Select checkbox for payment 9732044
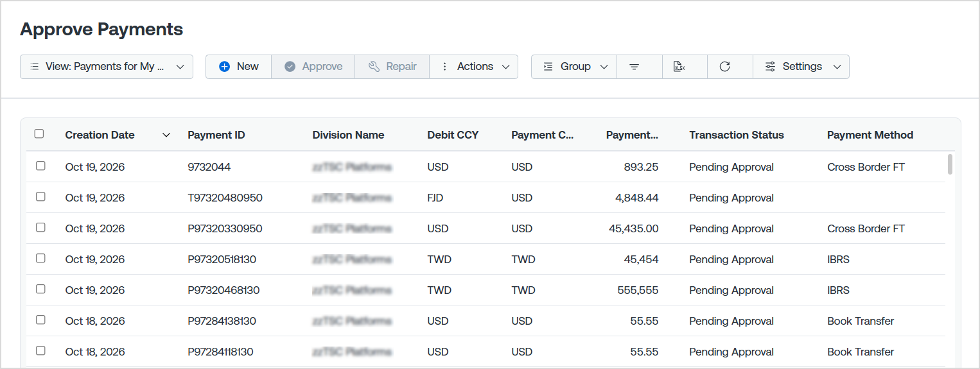 (x=40, y=166)
